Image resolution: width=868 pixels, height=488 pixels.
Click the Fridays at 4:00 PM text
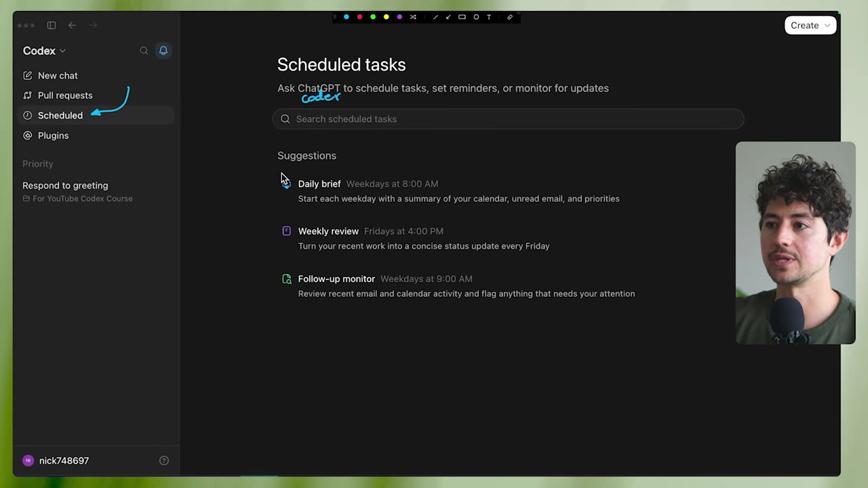[403, 231]
